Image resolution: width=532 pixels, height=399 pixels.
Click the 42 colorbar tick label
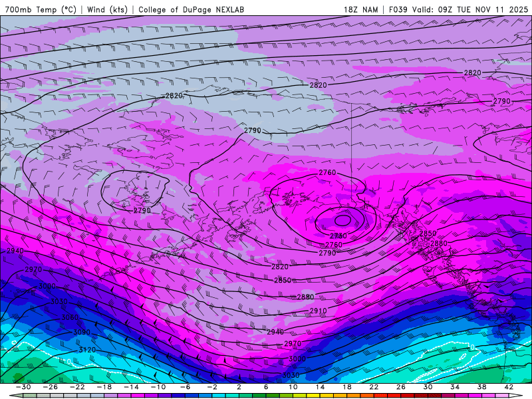coord(508,387)
